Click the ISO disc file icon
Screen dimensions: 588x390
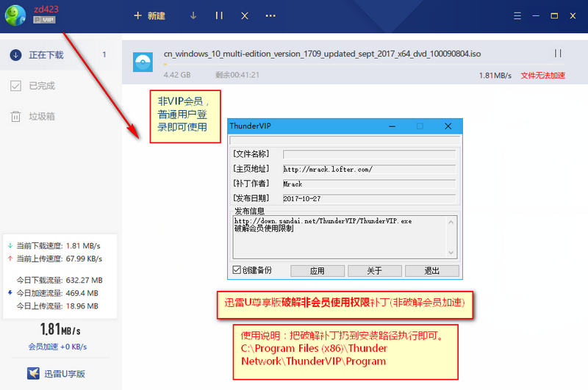point(143,62)
